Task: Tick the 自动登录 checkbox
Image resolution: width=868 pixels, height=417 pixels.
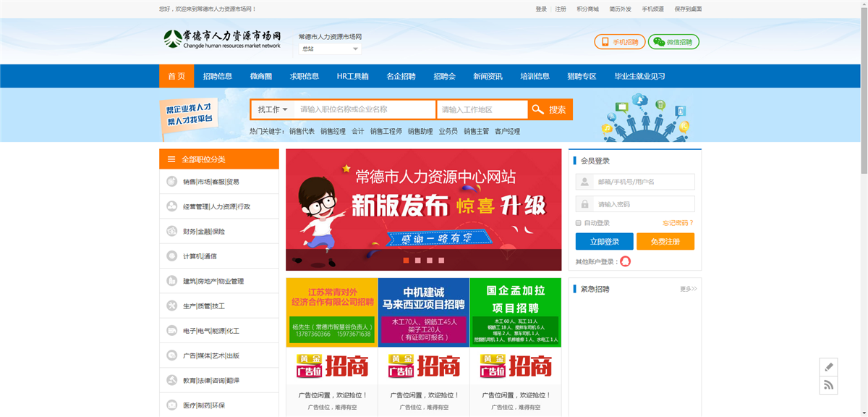Action: [579, 223]
